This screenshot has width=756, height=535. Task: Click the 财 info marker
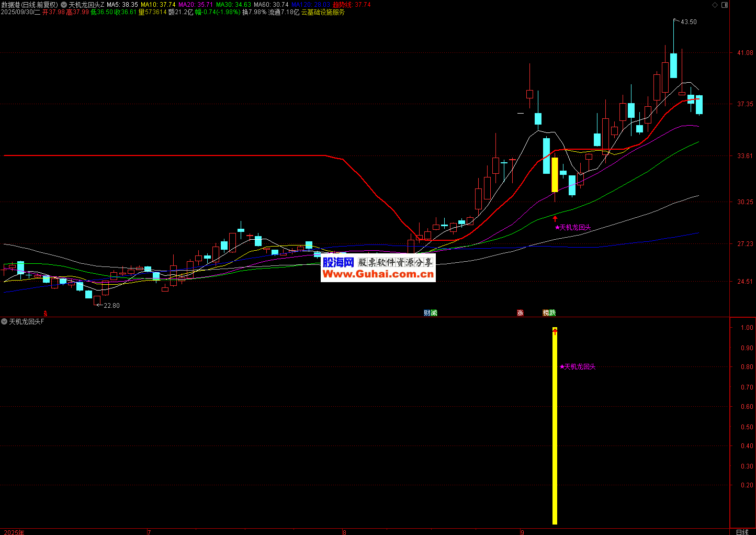[427, 313]
